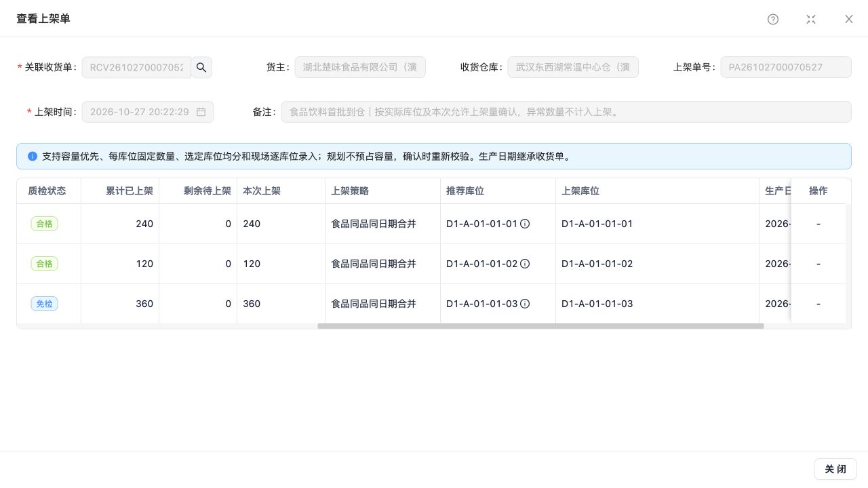
Task: Click 累计已上架 value 360
Action: pos(144,304)
